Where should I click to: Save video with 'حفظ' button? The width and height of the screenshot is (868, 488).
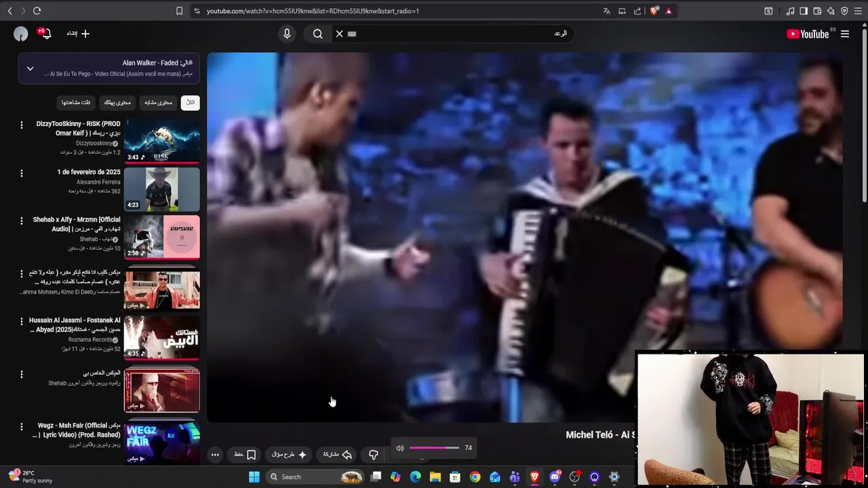[x=245, y=455]
